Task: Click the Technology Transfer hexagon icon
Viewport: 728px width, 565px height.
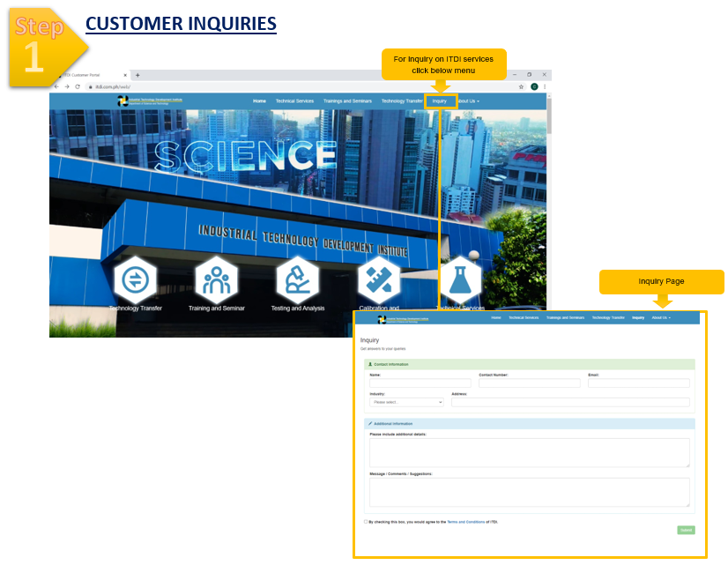Action: tap(135, 280)
